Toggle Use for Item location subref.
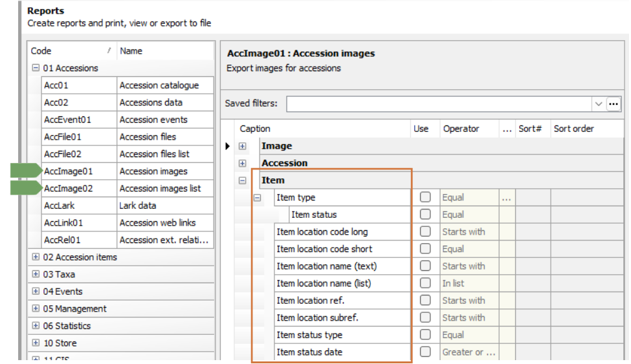This screenshot has width=631, height=364. [425, 317]
